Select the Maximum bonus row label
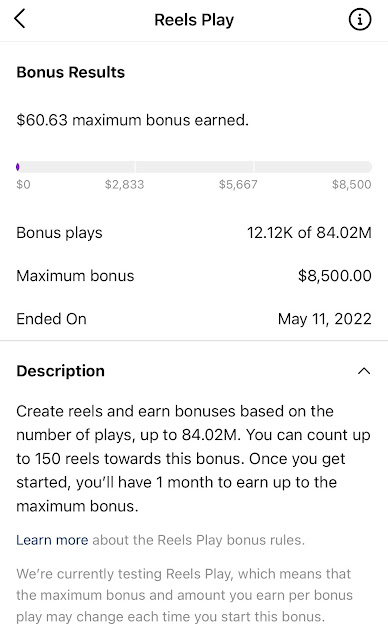Screen dimensions: 388x640 (x=75, y=276)
